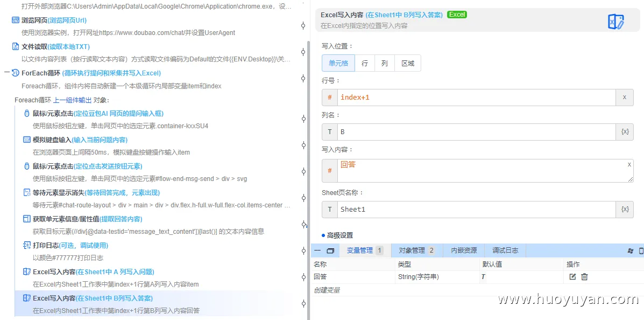Click the edit icon for variable 回答
The width and height of the screenshot is (644, 320).
572,277
